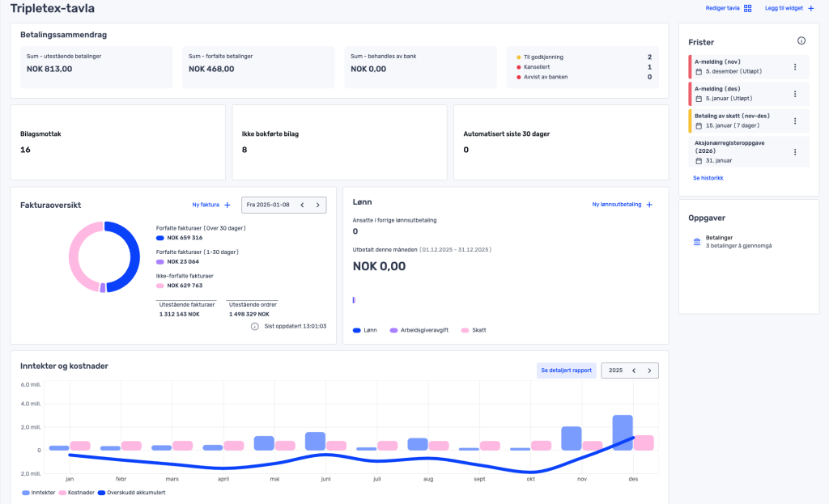The width and height of the screenshot is (829, 504).
Task: Click purple swatch for overdue 1-30 days
Action: click(159, 262)
